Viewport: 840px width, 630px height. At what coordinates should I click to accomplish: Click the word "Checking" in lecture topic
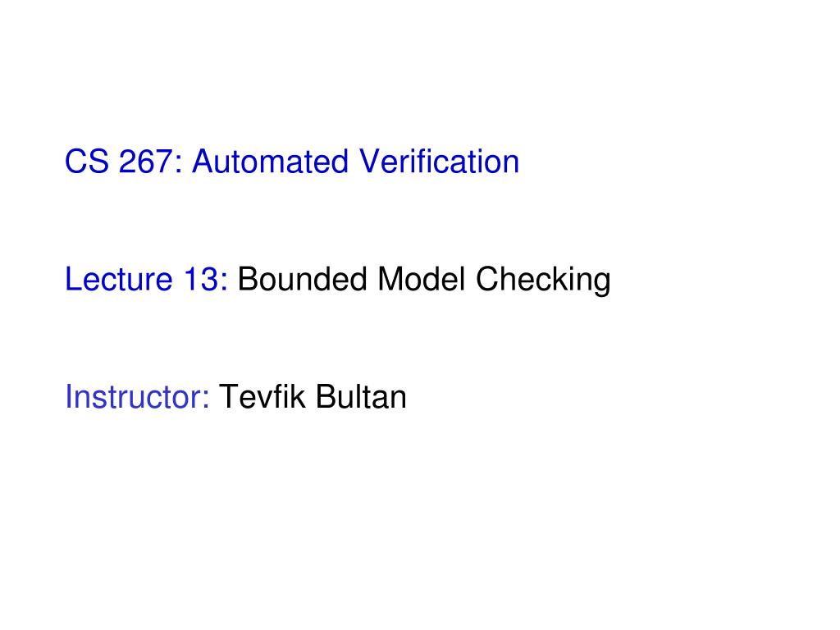(x=543, y=281)
